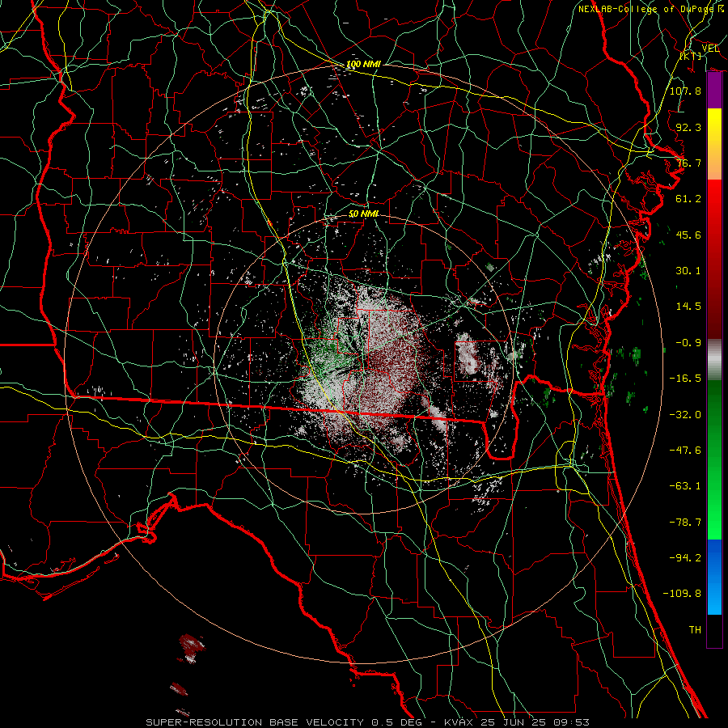Select the -109.8 legend value
Image resolution: width=728 pixels, height=728 pixels.
[682, 594]
